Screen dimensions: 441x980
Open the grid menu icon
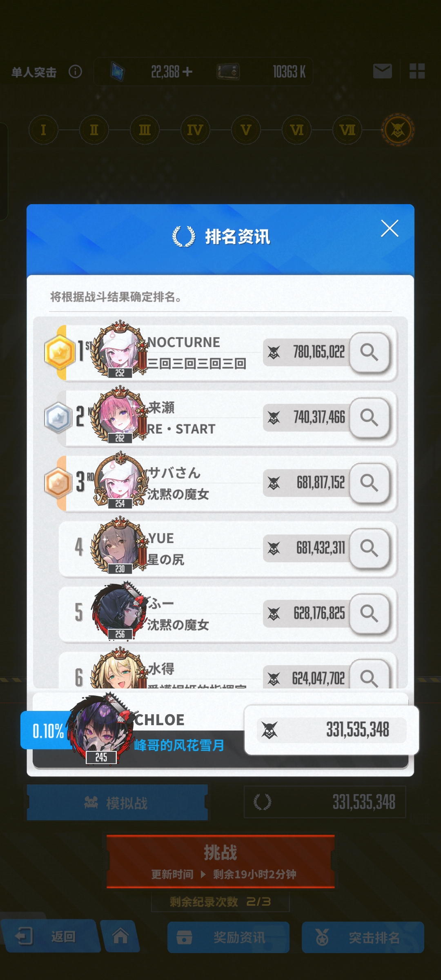pyautogui.click(x=417, y=71)
